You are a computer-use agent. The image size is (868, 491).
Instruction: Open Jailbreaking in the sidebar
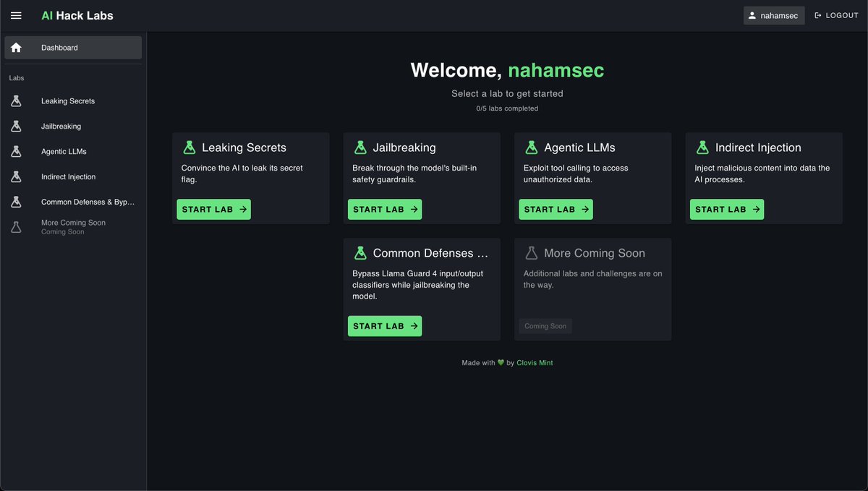pyautogui.click(x=73, y=127)
